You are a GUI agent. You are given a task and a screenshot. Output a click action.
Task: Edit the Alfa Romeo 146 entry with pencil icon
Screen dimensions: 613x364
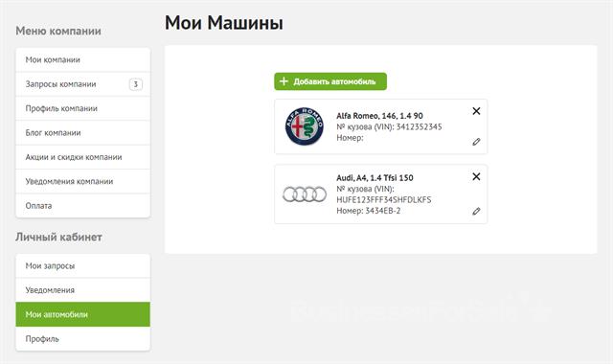coord(476,142)
